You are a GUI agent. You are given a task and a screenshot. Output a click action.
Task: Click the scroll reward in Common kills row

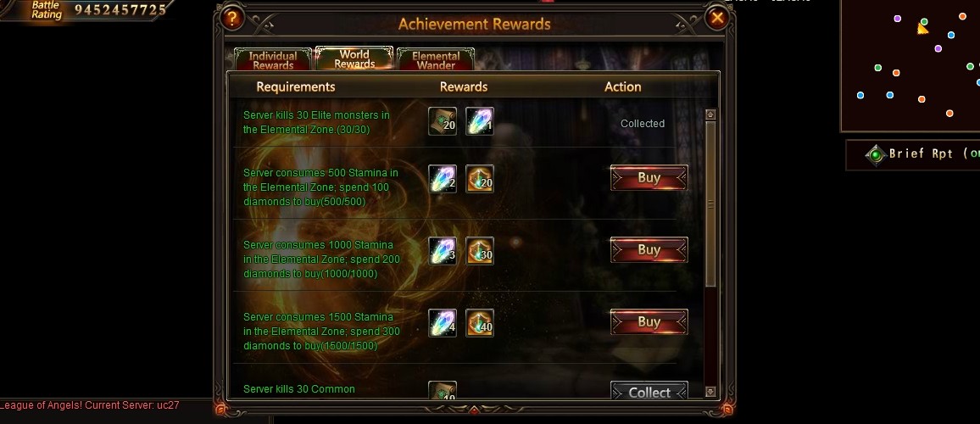(442, 391)
